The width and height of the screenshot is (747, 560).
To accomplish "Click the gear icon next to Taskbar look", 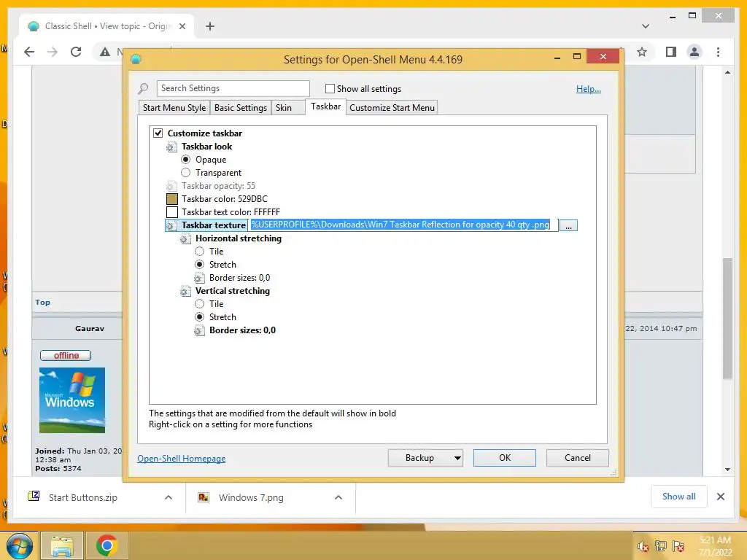I will coord(171,147).
